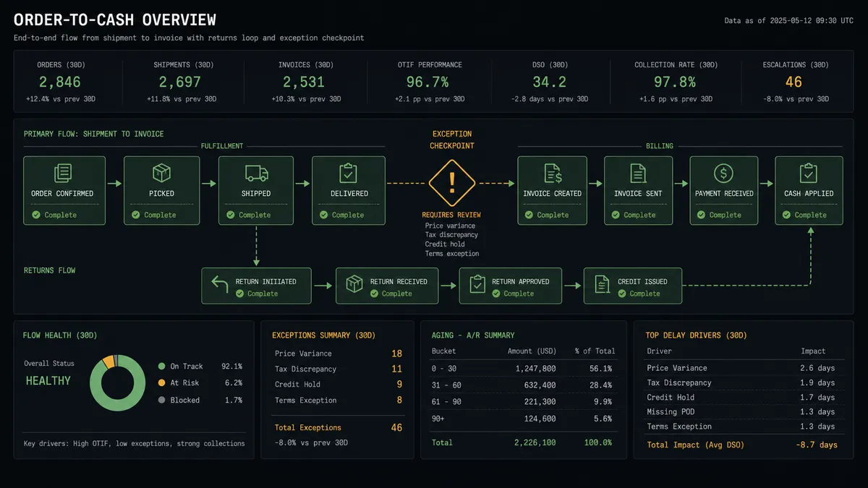This screenshot has height=488, width=868.
Task: Click the Payment Received dollar coin icon
Action: pos(723,173)
